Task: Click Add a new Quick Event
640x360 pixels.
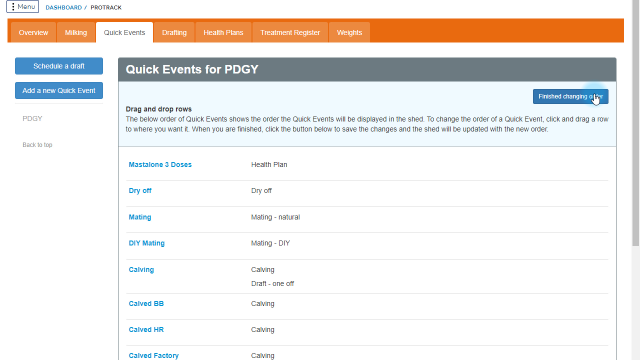Action: point(59,91)
